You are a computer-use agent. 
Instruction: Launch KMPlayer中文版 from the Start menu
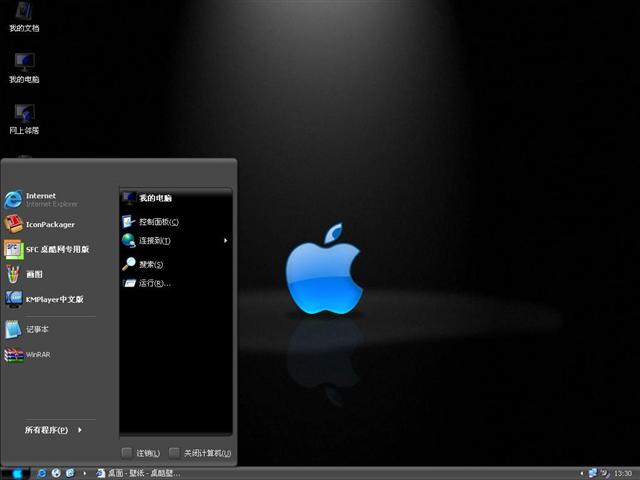(44, 299)
